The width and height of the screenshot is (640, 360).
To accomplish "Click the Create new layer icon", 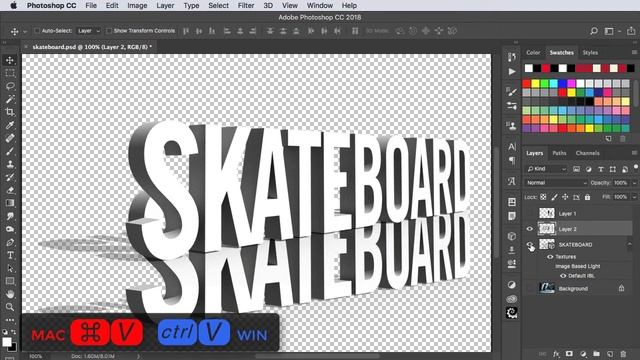I will (610, 354).
